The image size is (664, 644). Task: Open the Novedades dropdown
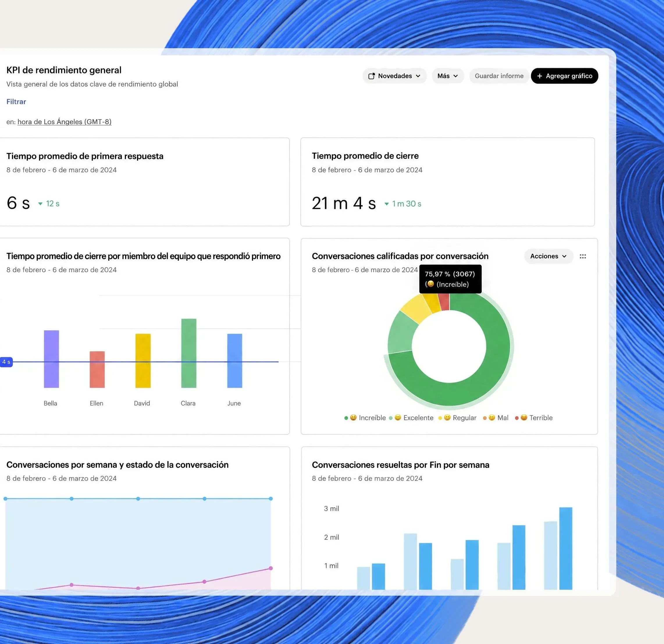[x=394, y=76]
